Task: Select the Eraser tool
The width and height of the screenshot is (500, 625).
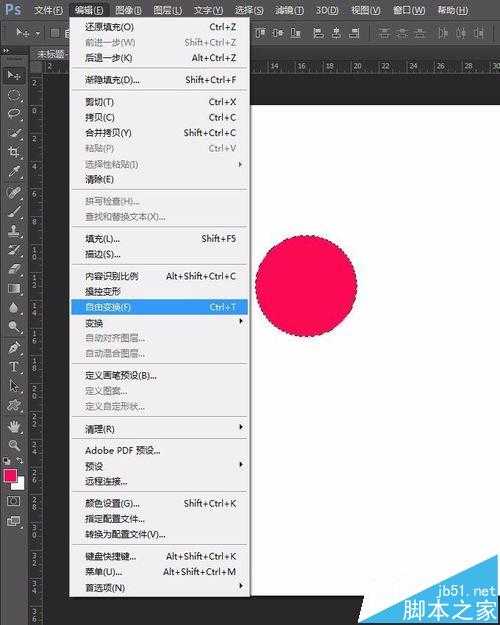Action: [14, 269]
